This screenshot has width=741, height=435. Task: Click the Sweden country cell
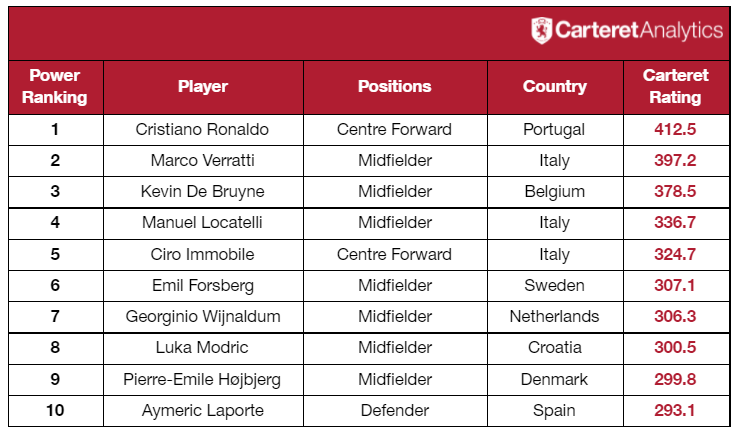coord(555,286)
